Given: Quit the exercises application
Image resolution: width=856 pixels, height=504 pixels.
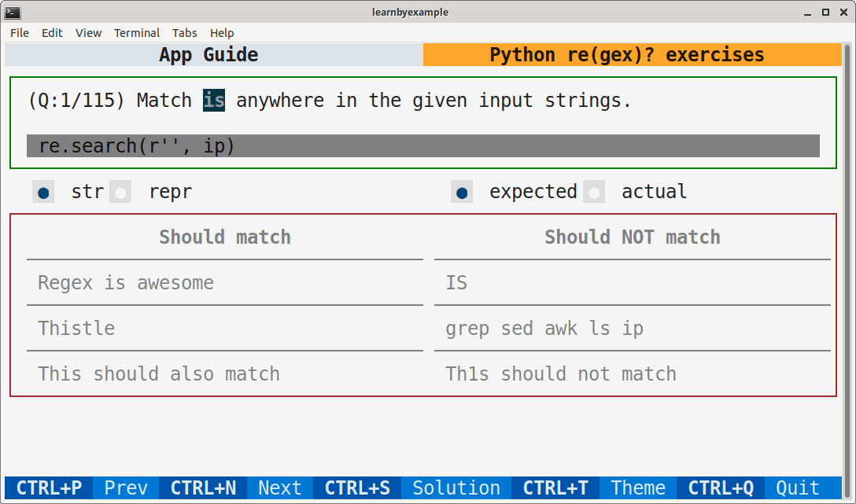Looking at the screenshot, I should tap(797, 487).
